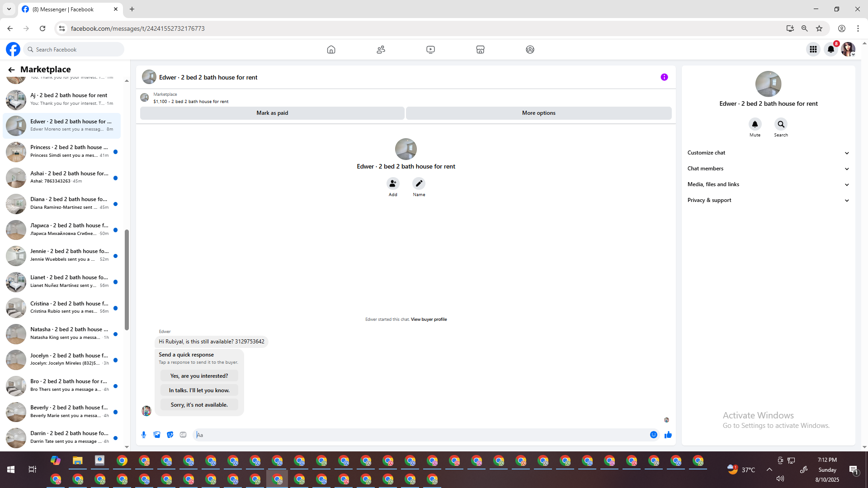The width and height of the screenshot is (868, 488).
Task: Open the View buyer profile link
Action: coord(429,319)
